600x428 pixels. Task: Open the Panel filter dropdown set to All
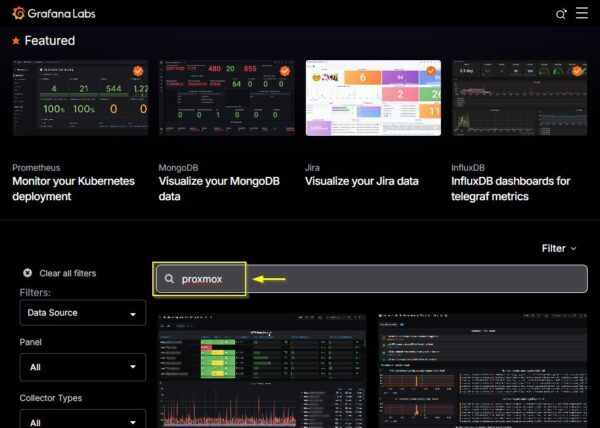(x=83, y=367)
